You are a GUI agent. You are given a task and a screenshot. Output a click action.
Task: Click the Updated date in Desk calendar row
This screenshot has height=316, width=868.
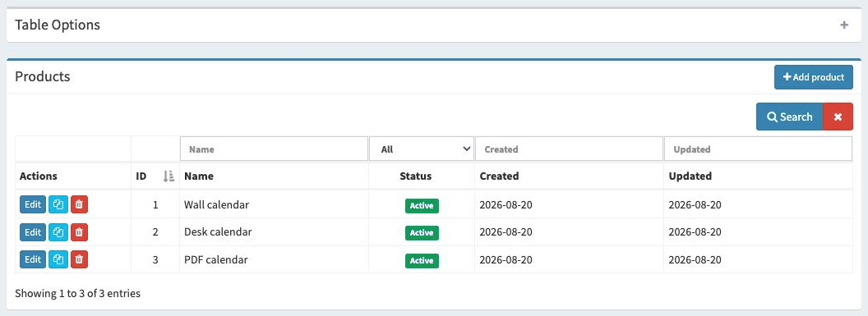695,232
